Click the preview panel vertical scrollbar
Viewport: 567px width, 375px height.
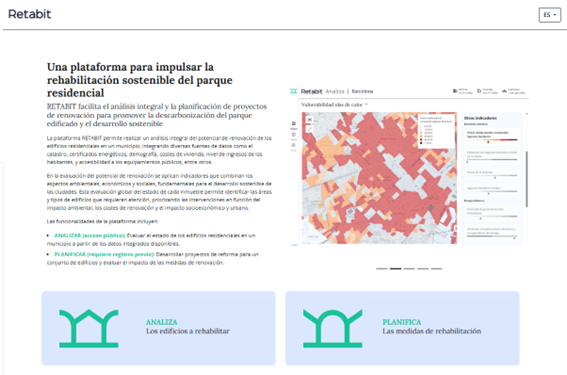pos(526,179)
